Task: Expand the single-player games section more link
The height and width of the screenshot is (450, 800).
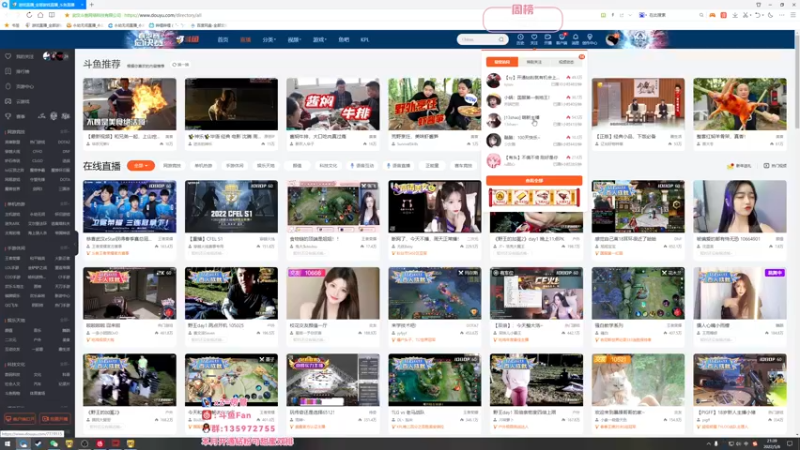Action: point(65,204)
